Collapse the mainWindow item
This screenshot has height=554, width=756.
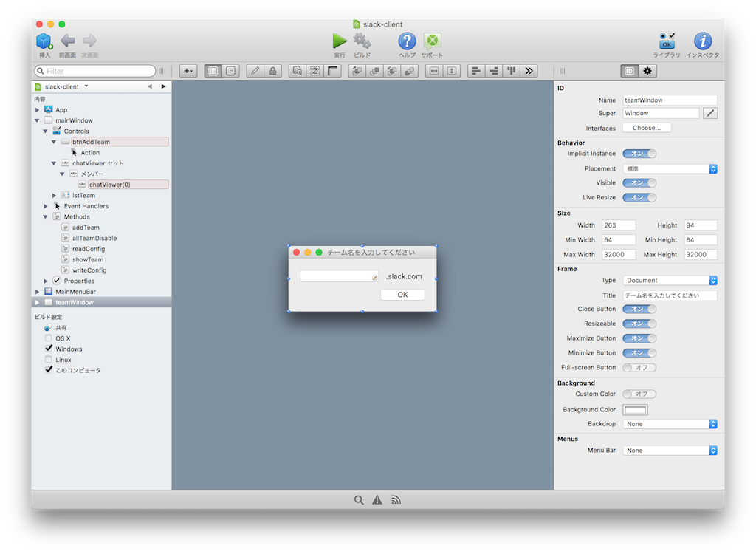[x=37, y=120]
